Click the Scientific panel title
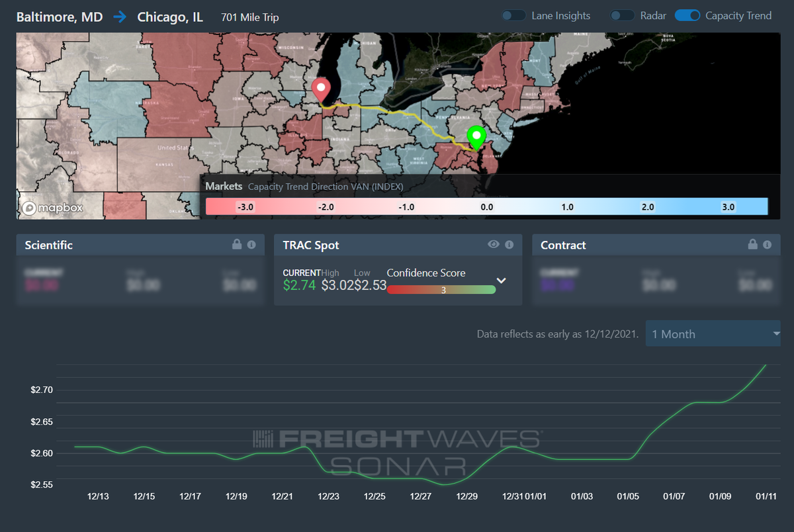 (48, 245)
